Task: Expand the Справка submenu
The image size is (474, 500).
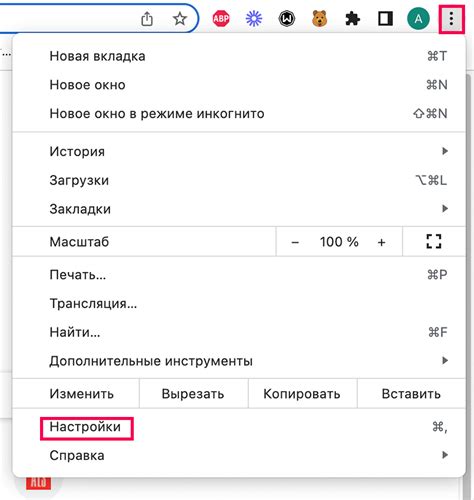Action: (x=239, y=455)
